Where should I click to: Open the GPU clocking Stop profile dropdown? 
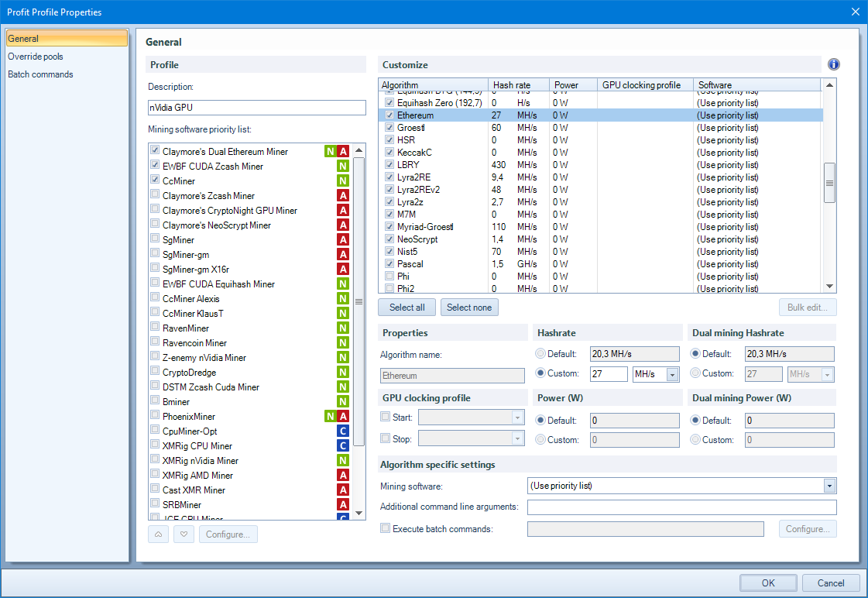(x=517, y=438)
